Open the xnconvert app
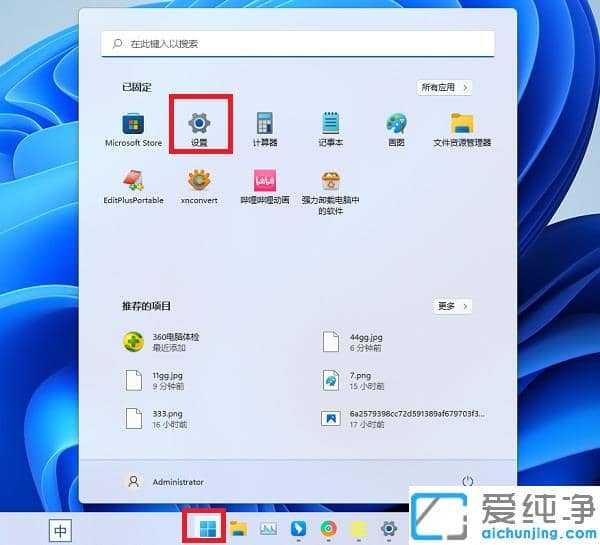 199,187
